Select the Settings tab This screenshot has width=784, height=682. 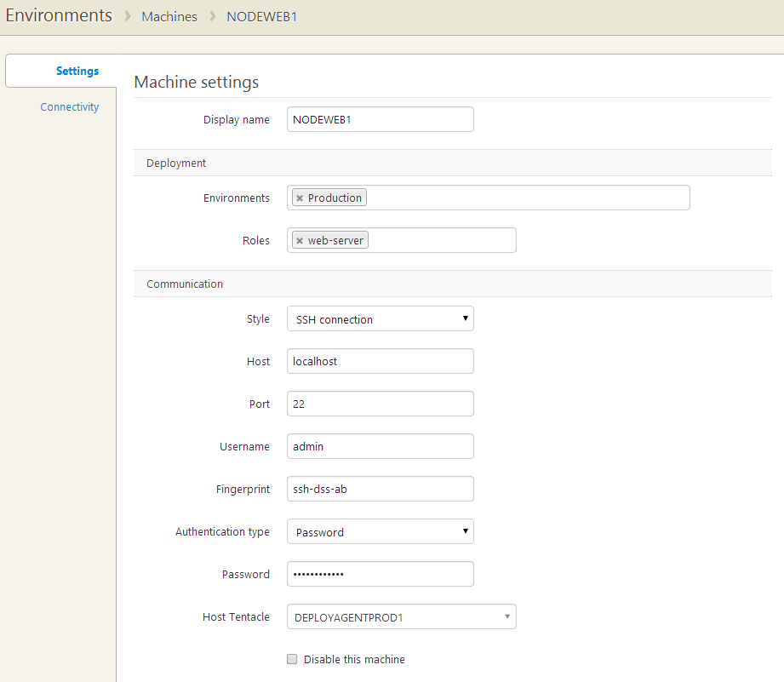(x=77, y=71)
